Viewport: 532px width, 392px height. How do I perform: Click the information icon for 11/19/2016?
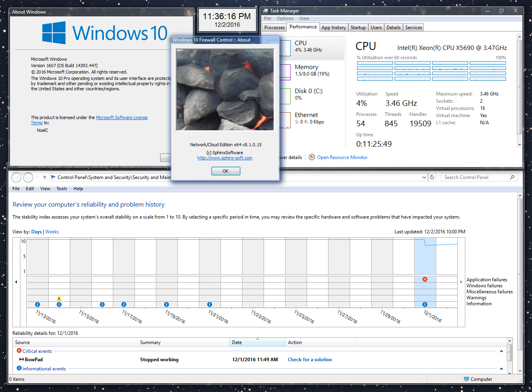click(167, 304)
